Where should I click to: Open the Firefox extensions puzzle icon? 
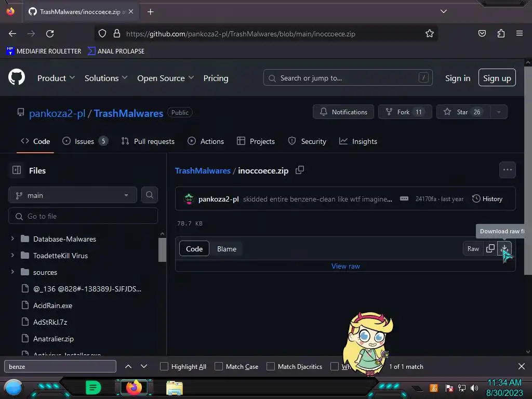tap(501, 33)
